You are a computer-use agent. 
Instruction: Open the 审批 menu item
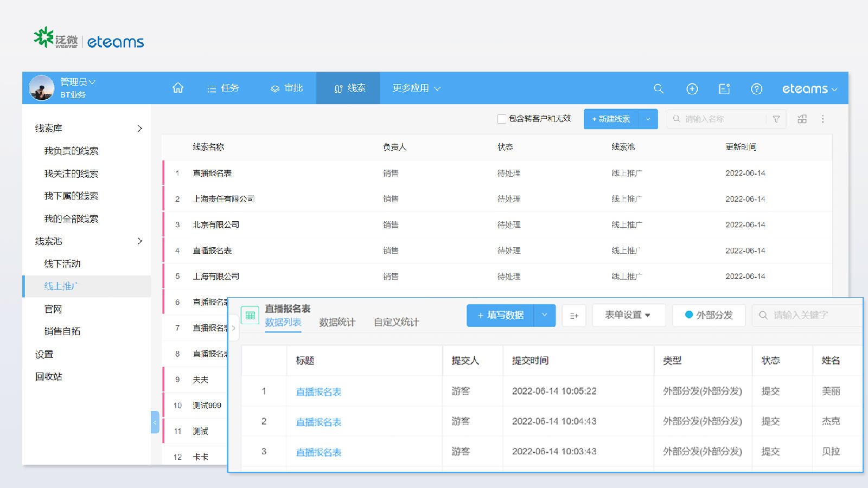click(x=286, y=88)
